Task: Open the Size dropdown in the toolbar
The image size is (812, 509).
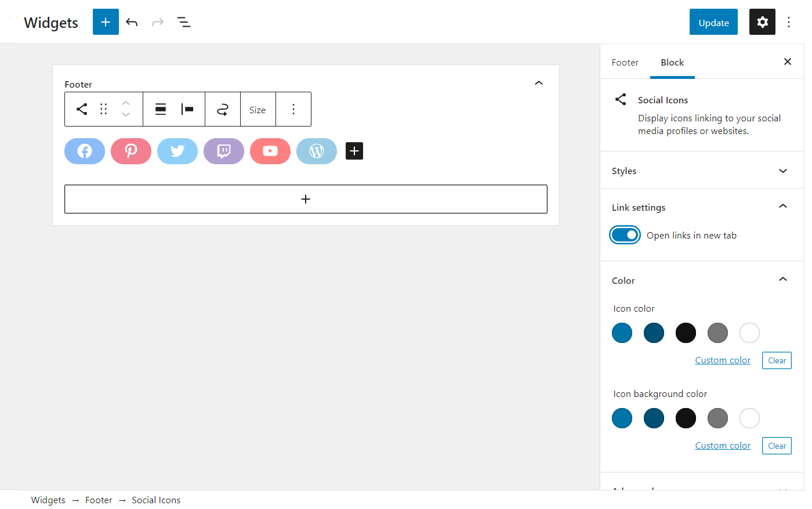Action: pyautogui.click(x=258, y=109)
